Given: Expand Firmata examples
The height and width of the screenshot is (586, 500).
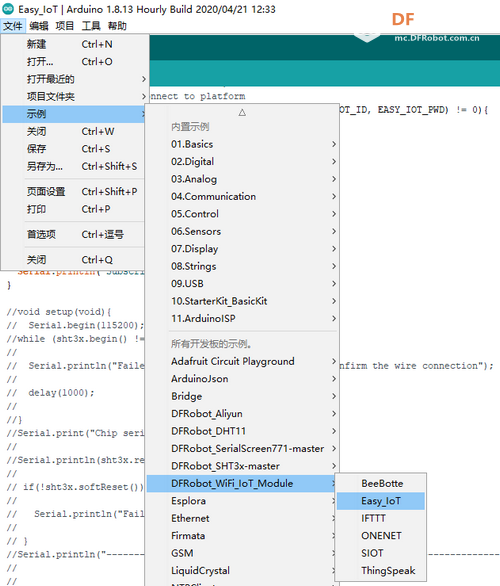Looking at the screenshot, I should click(242, 536).
